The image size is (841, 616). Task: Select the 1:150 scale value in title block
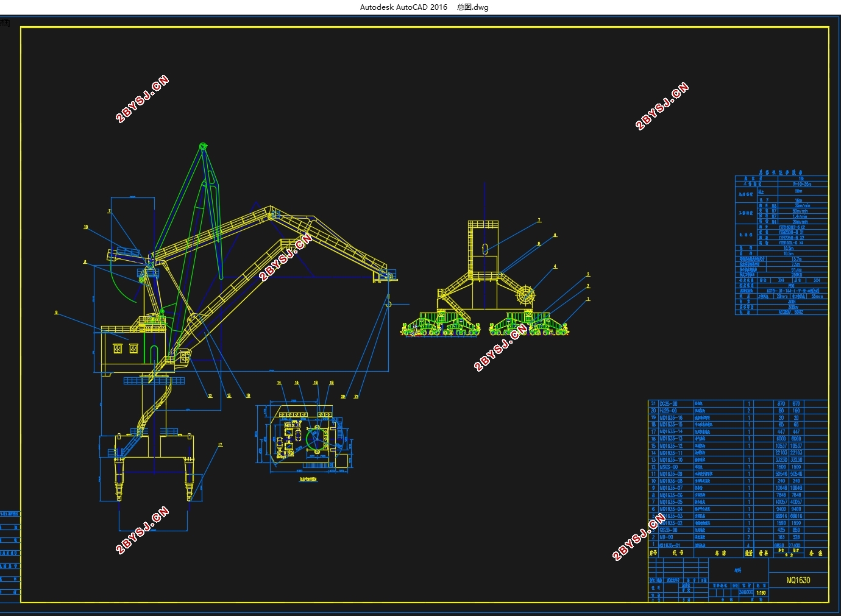coord(761,592)
